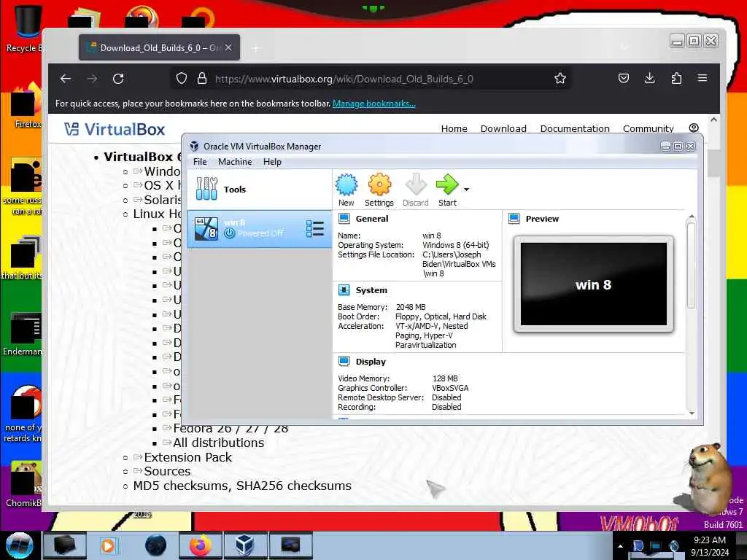Switch to VirtualBox taskbar cube icon
Screen dimensions: 747x560
click(x=244, y=545)
